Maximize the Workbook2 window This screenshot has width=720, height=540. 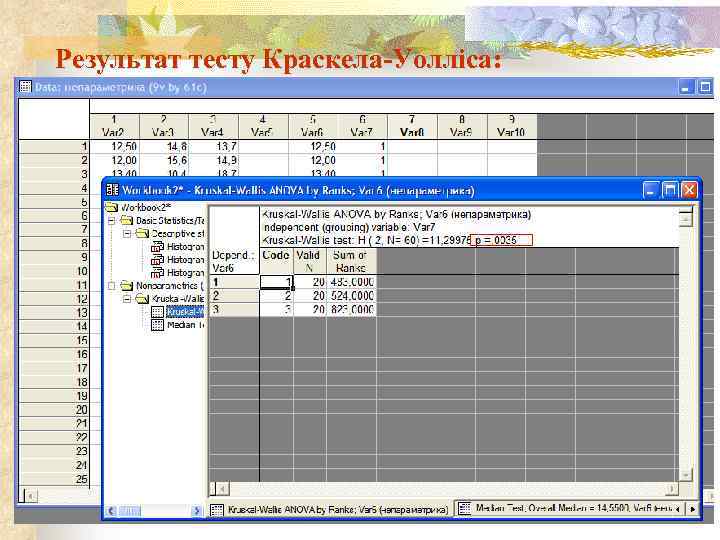[670, 190]
